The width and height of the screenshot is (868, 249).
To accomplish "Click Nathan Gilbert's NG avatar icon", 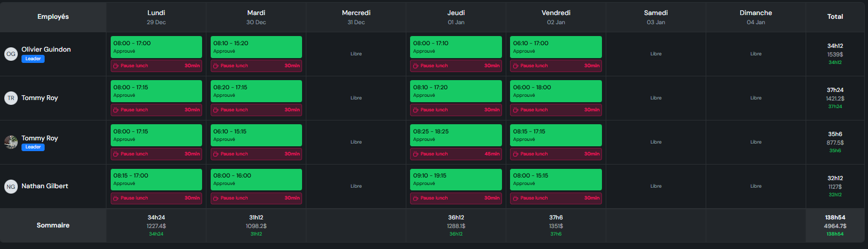I will (x=11, y=186).
